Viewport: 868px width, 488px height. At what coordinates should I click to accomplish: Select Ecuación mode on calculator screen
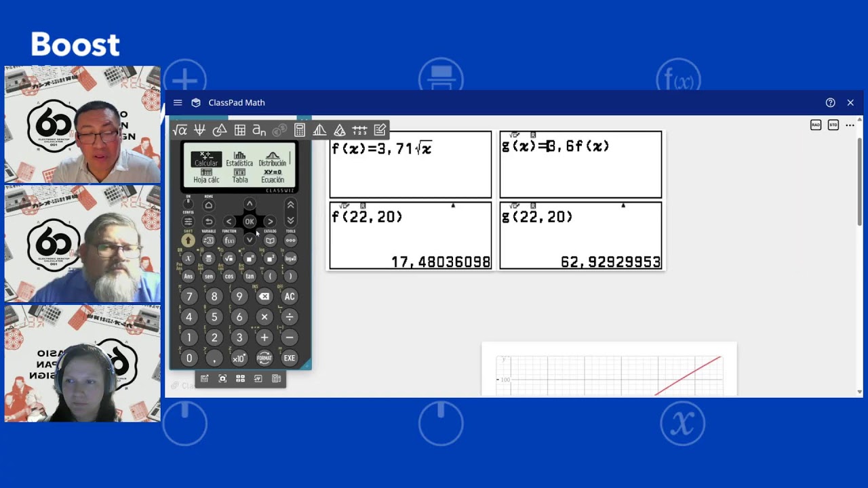tap(273, 176)
